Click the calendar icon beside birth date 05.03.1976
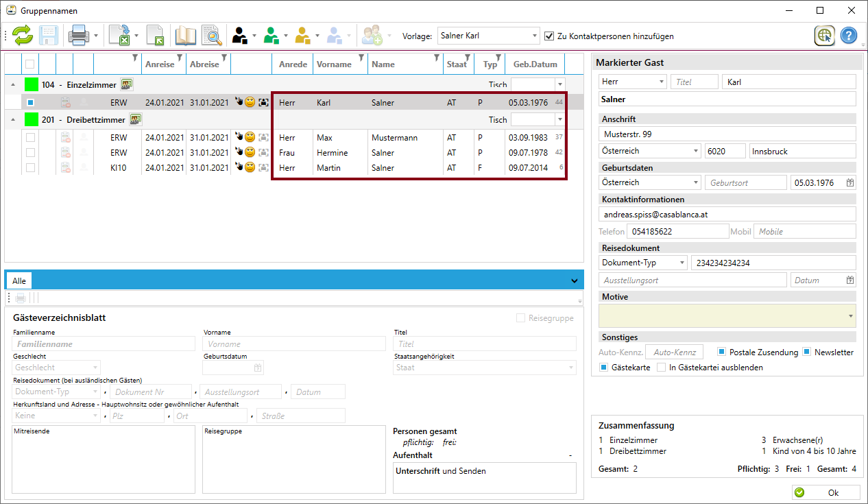 coord(850,182)
